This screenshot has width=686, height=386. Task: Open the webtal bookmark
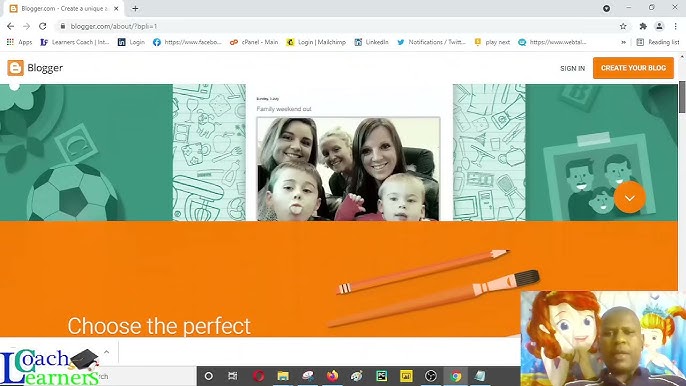(x=552, y=42)
